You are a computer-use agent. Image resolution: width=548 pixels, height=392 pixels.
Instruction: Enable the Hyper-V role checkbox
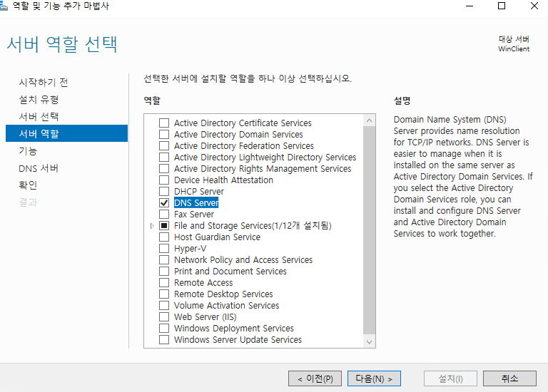pos(164,248)
